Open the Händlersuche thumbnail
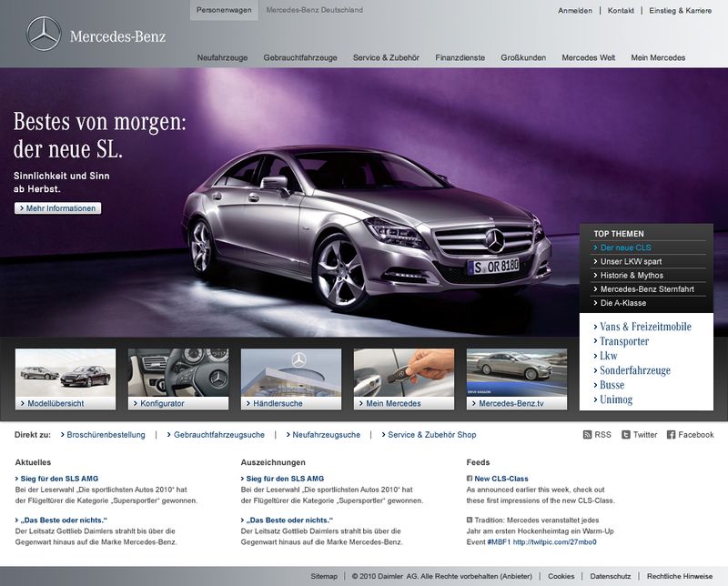The image size is (728, 586). coord(291,379)
